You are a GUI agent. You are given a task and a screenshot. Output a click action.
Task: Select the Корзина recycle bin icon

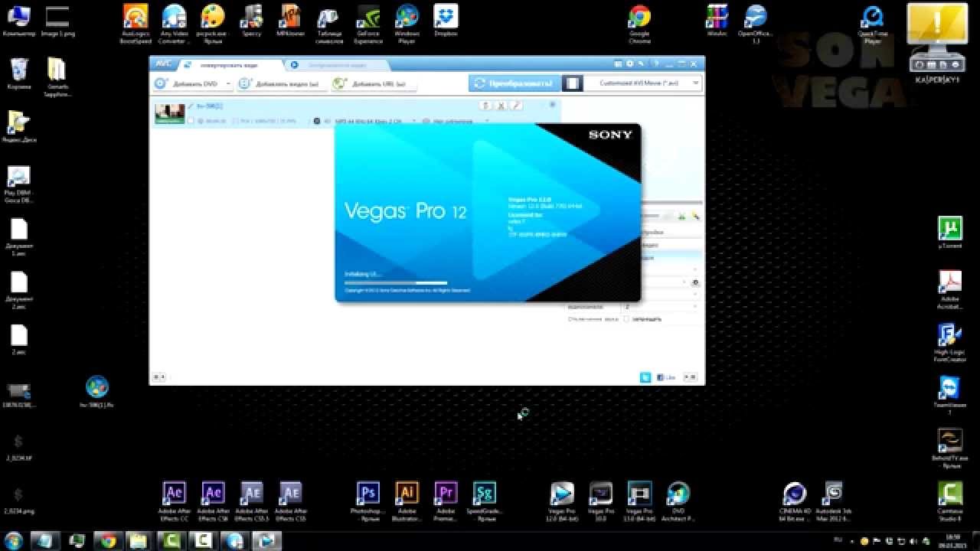click(19, 73)
